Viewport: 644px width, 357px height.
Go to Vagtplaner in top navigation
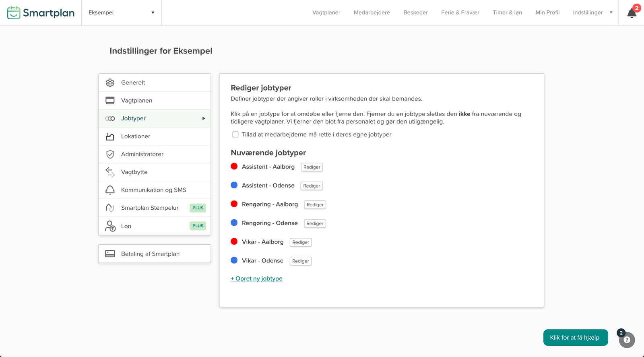[x=326, y=12]
